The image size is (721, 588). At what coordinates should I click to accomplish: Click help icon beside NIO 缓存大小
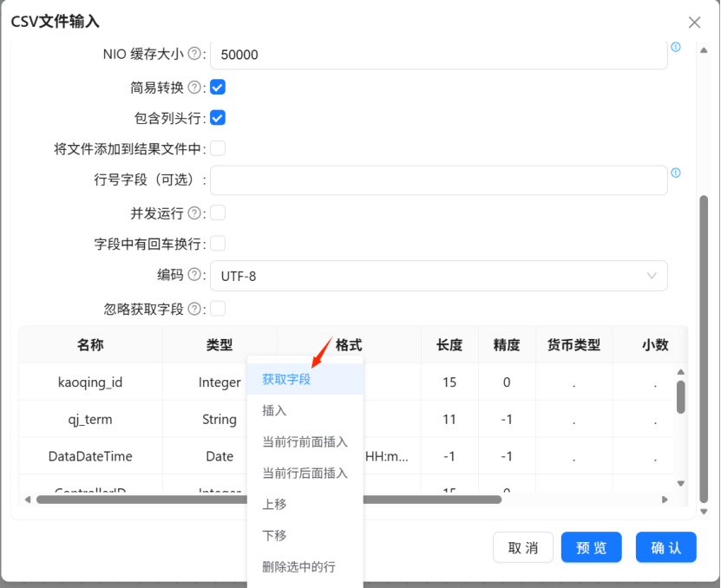194,54
